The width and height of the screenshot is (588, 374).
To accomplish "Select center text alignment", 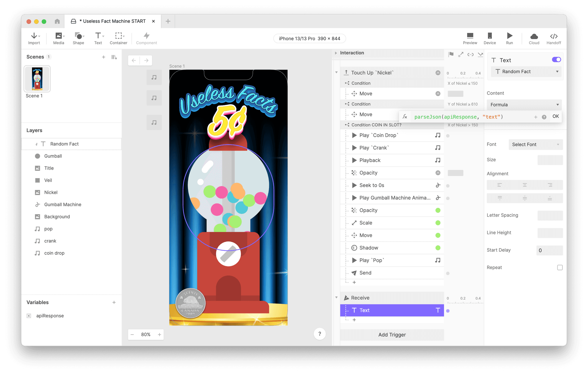I will tap(525, 185).
